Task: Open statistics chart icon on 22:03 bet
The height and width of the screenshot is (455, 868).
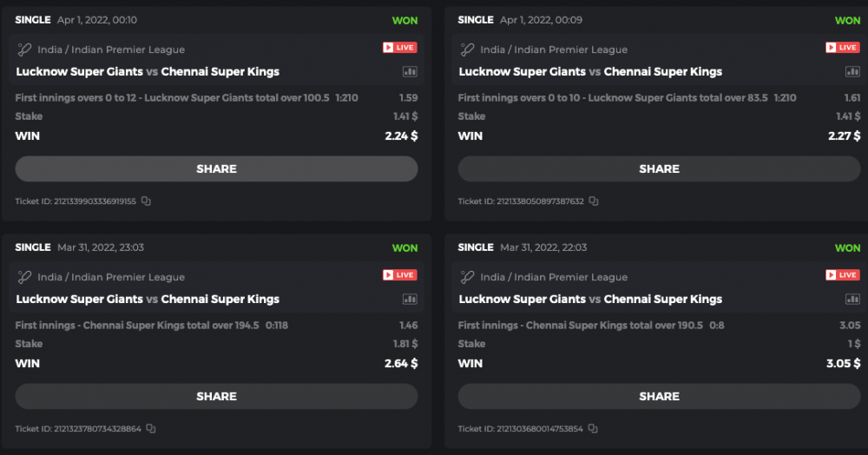Action: 852,300
